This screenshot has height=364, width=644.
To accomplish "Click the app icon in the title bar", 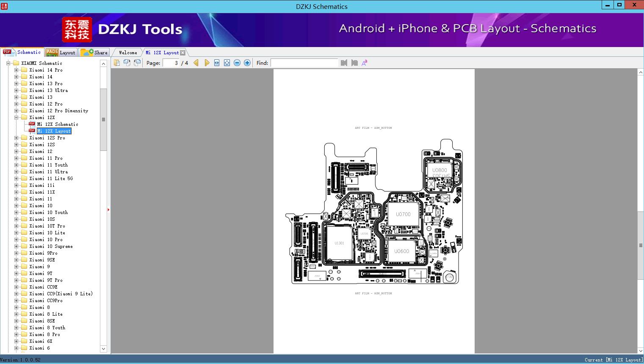I will pos(4,6).
